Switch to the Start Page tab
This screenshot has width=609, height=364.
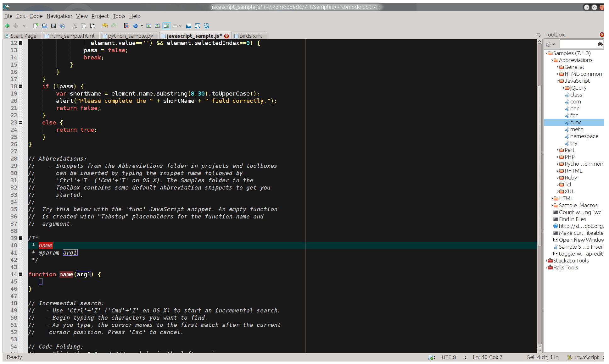pyautogui.click(x=22, y=36)
